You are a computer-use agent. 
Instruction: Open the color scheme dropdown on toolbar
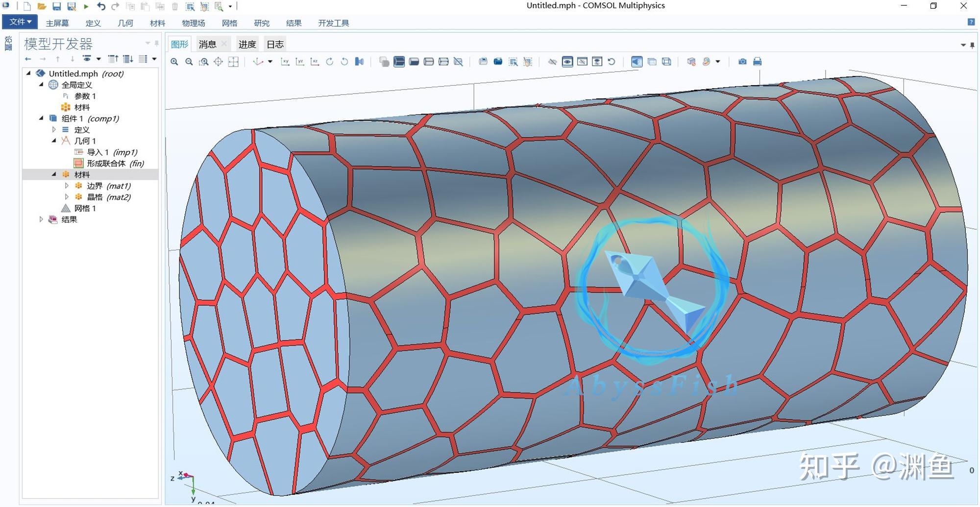(x=717, y=62)
